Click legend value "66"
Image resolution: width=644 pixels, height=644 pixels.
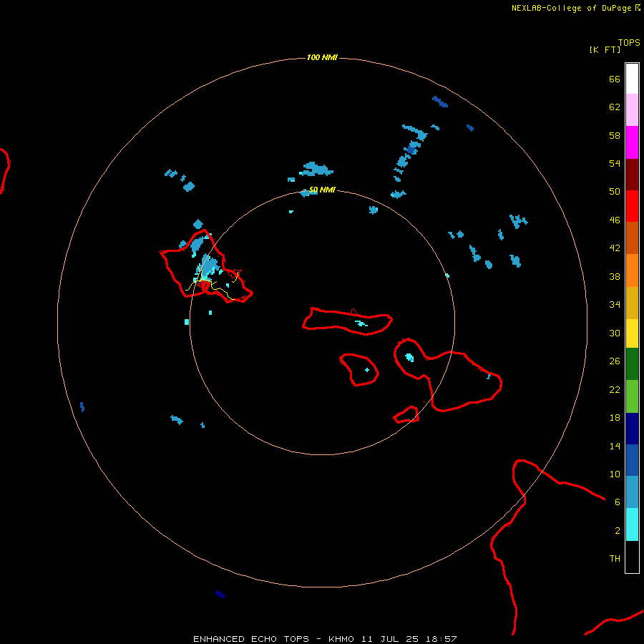pos(615,79)
